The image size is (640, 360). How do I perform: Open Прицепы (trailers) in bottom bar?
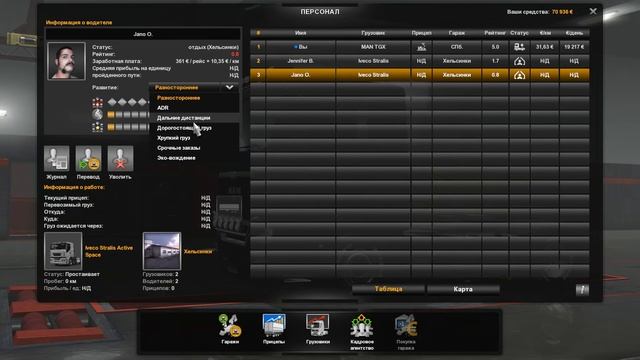(274, 326)
